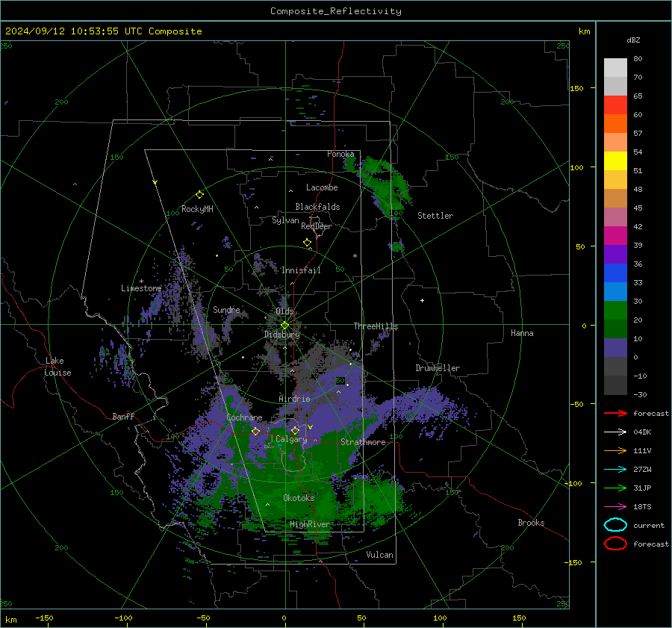This screenshot has width=672, height=628.
Task: Click the radar center diamond near Olds
Action: 285,326
